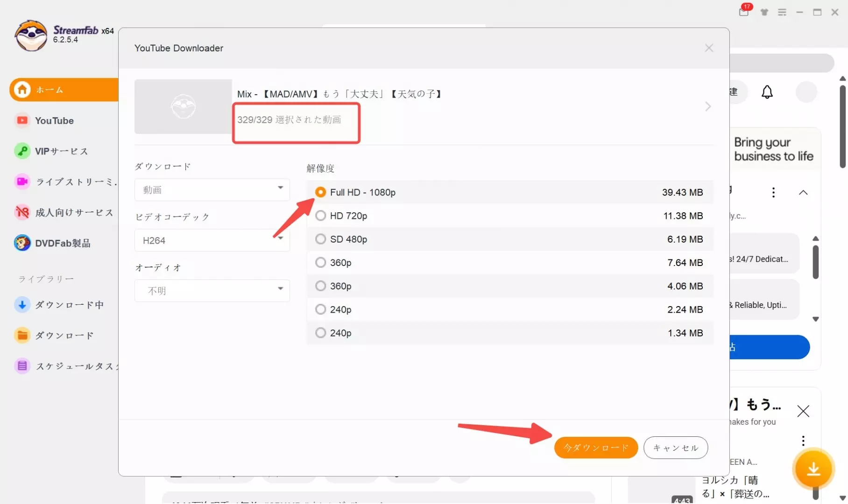Click the orange floating download button
This screenshot has width=848, height=504.
coord(813,469)
